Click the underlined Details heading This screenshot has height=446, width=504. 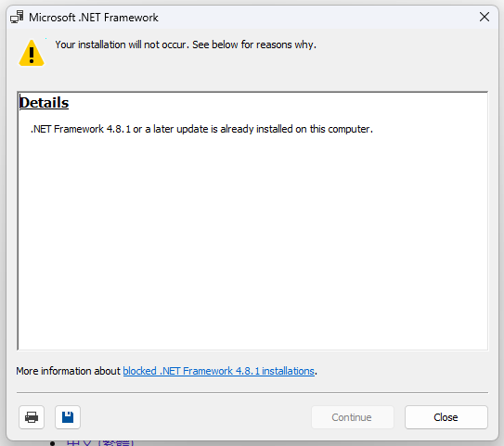44,103
